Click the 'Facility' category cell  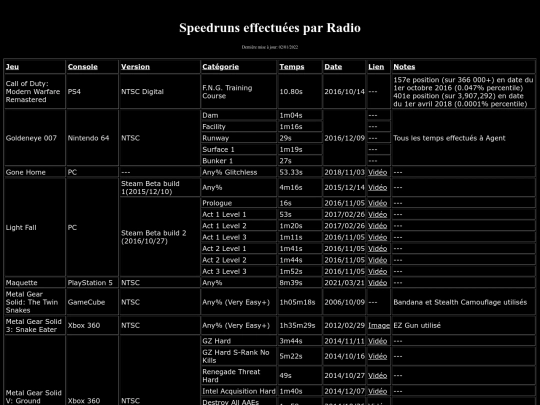239,127
